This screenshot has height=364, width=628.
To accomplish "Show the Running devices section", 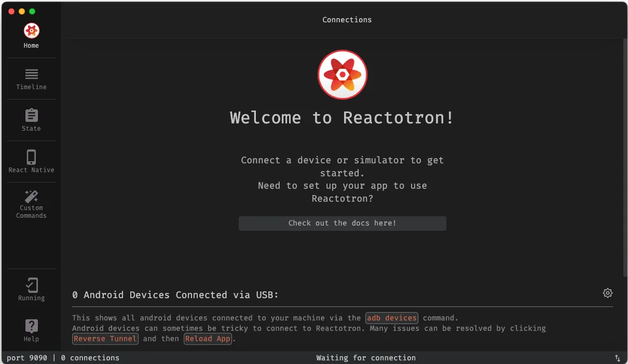I will (x=31, y=289).
